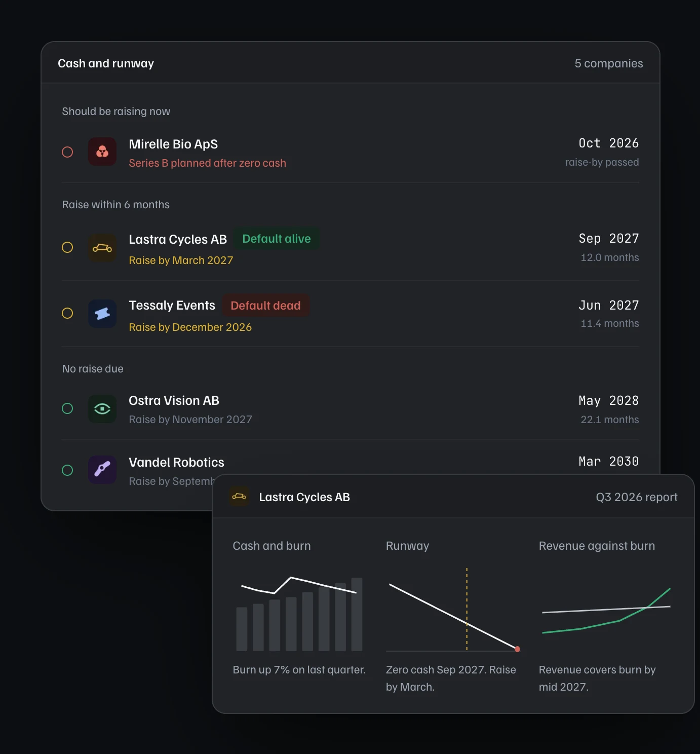Click the 'Q3 2026 report' label

[637, 497]
